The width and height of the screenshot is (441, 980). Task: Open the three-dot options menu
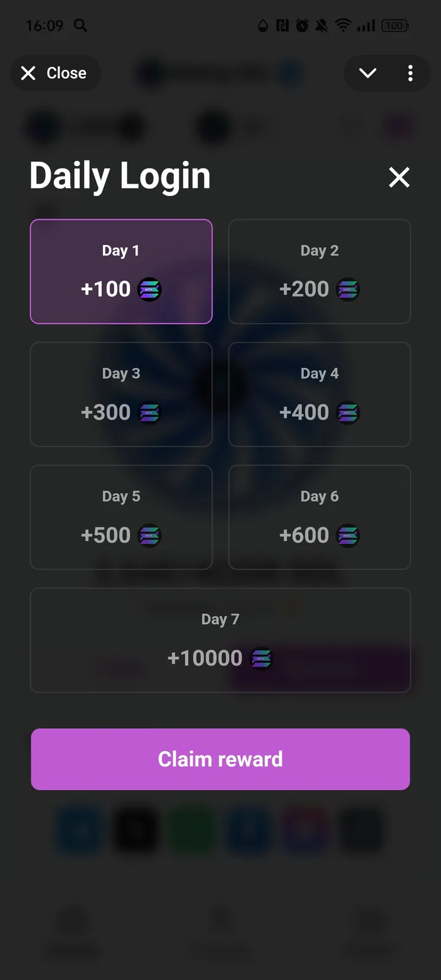410,73
